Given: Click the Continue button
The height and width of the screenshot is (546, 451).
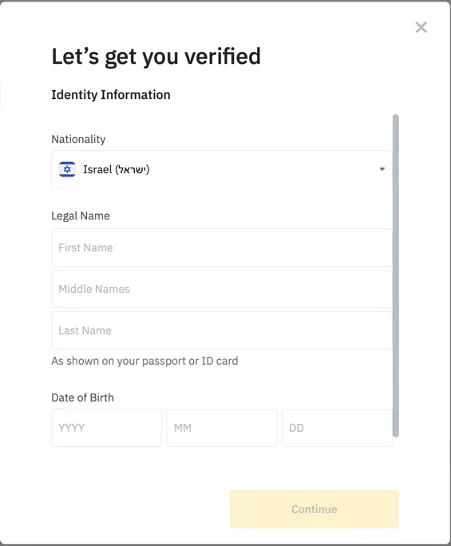Looking at the screenshot, I should click(x=314, y=509).
